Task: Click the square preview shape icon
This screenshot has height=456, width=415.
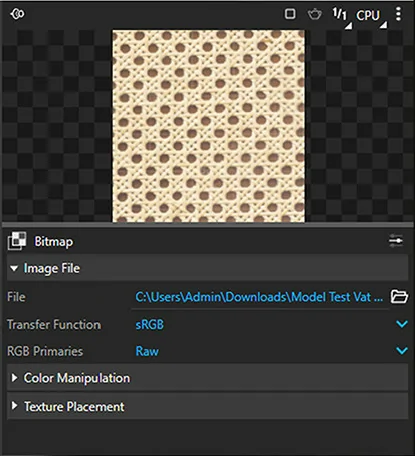Action: [290, 14]
